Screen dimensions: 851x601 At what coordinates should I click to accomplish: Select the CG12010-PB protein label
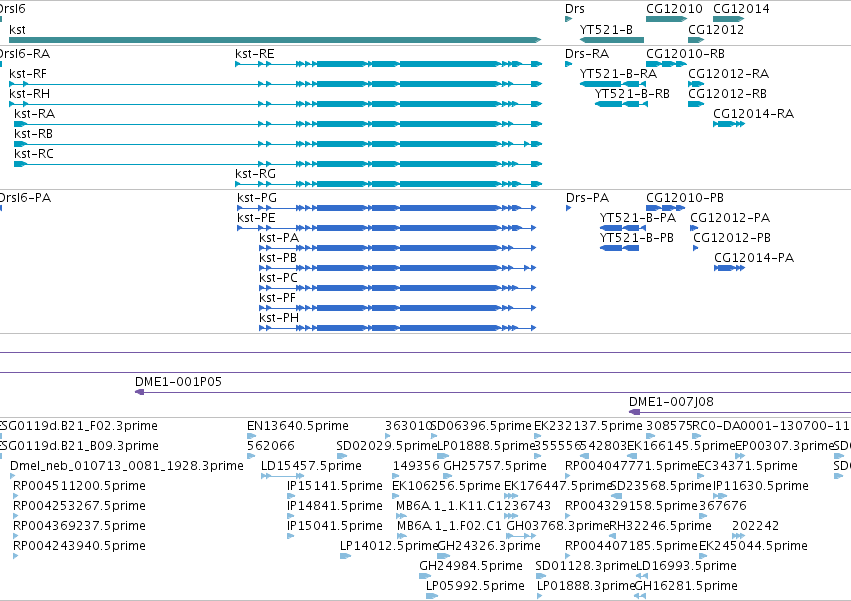685,198
